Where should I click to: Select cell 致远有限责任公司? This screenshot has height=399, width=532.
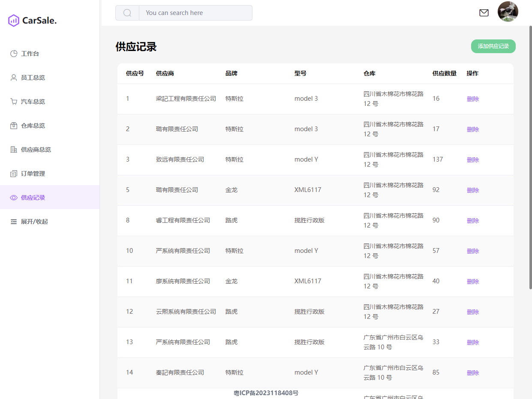point(180,159)
